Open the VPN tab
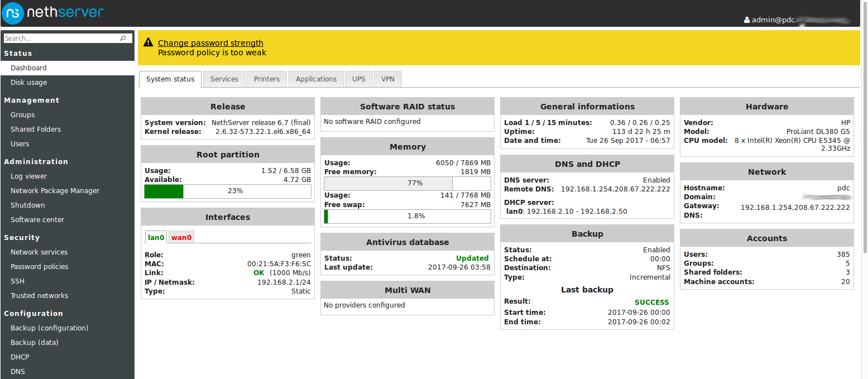This screenshot has height=379, width=868. (x=387, y=79)
